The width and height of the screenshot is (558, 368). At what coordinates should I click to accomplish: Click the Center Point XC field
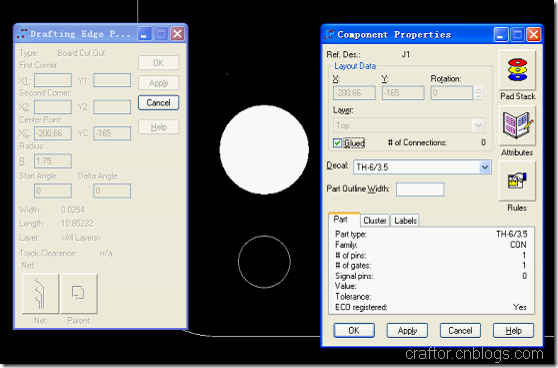(x=53, y=133)
